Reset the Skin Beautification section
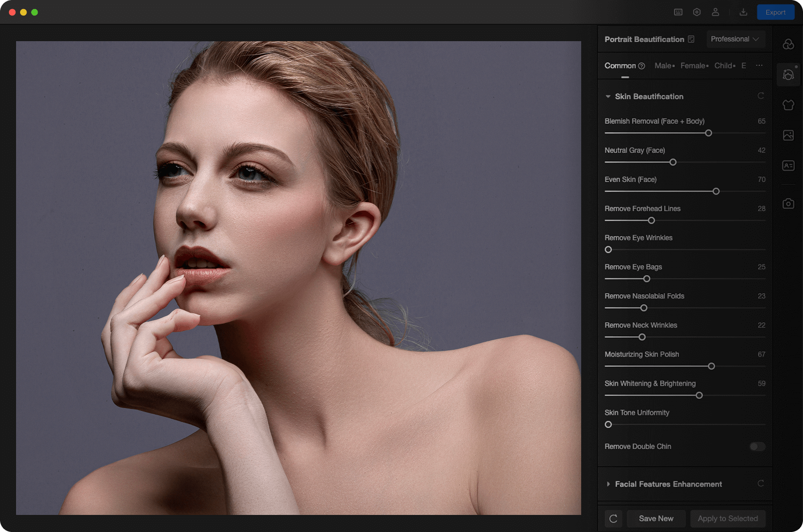Screen dimensions: 803x532 tap(760, 96)
